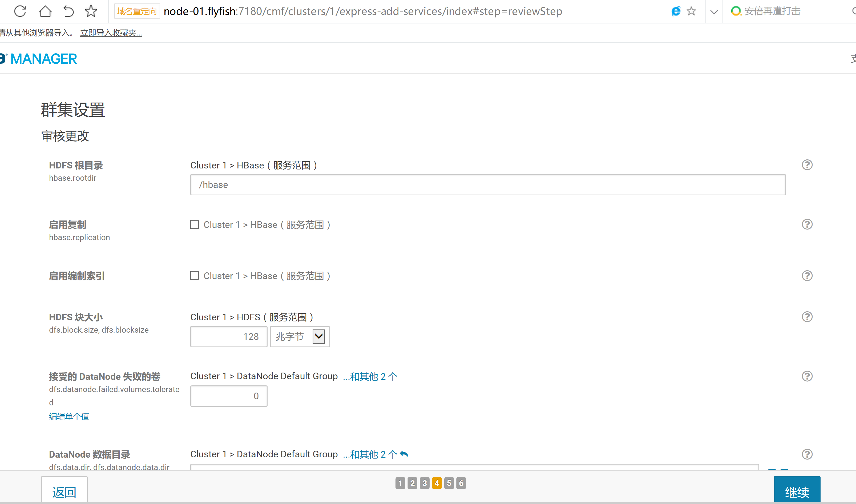Click the 继续 button
Screen dimensions: 856x504
tap(797, 491)
